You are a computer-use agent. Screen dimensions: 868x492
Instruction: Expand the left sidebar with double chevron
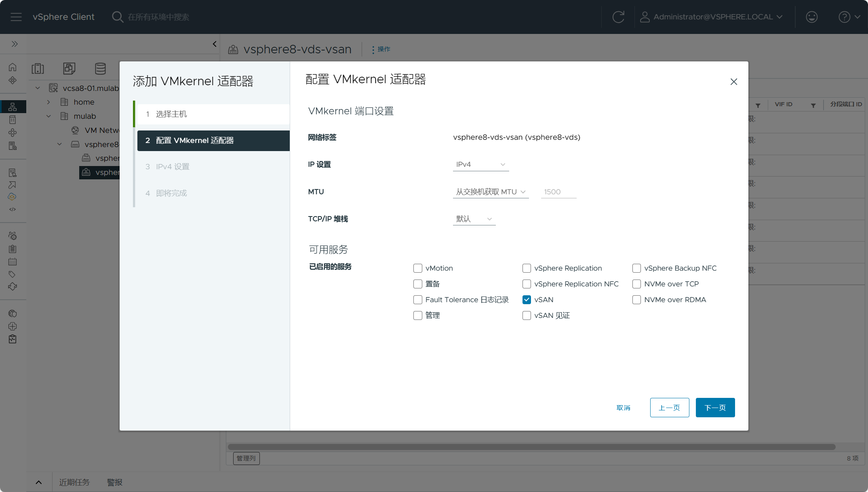(x=15, y=44)
